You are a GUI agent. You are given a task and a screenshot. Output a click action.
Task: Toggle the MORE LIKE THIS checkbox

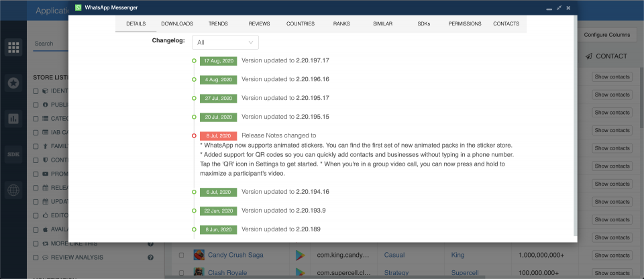36,243
